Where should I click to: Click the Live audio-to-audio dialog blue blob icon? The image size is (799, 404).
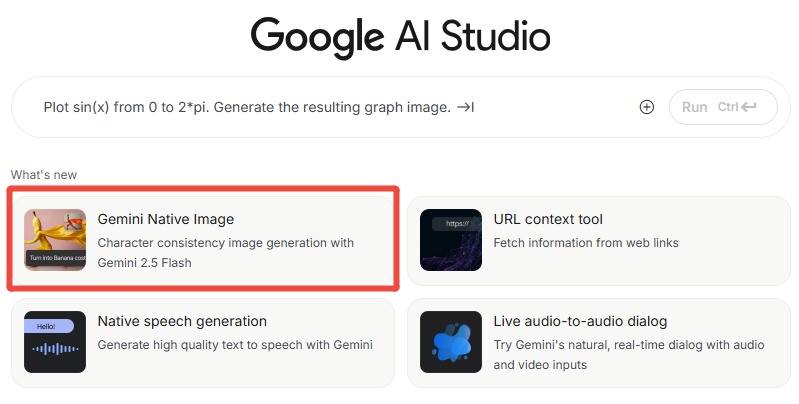pyautogui.click(x=450, y=342)
